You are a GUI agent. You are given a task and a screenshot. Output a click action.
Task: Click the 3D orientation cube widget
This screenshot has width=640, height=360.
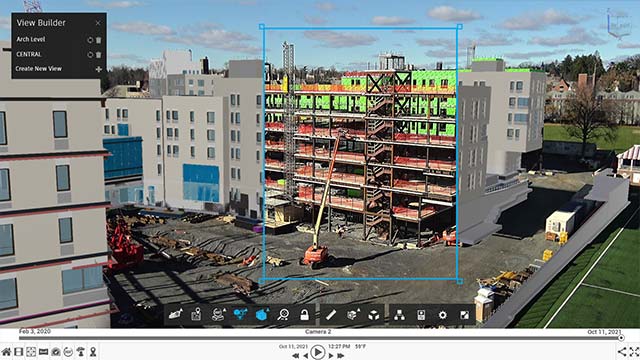[x=619, y=24]
